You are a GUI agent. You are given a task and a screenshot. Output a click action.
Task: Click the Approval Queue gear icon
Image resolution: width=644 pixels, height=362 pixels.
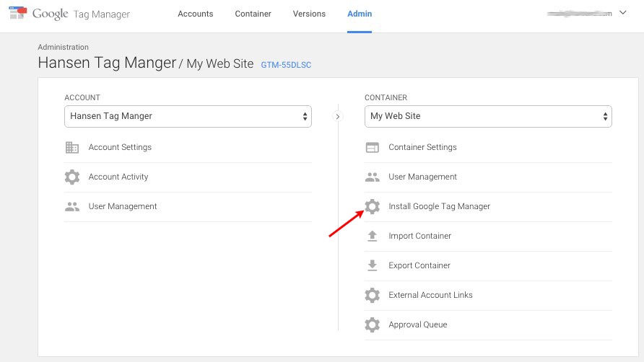pos(373,325)
